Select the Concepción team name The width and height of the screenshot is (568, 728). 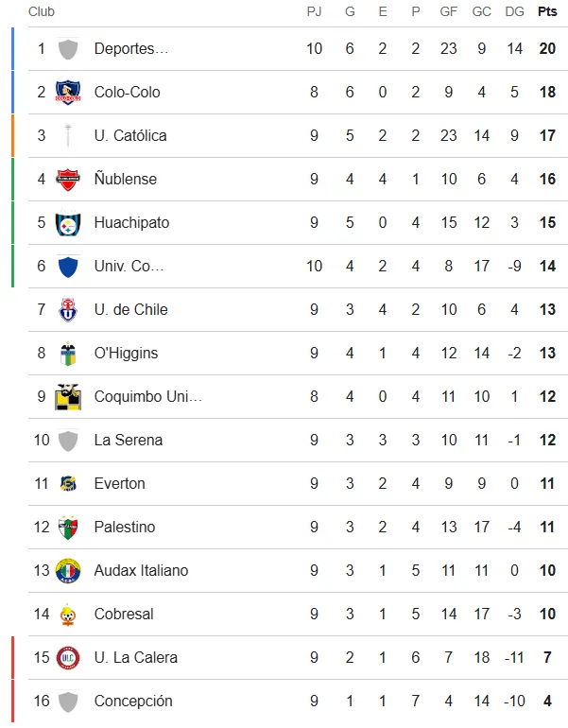[133, 702]
